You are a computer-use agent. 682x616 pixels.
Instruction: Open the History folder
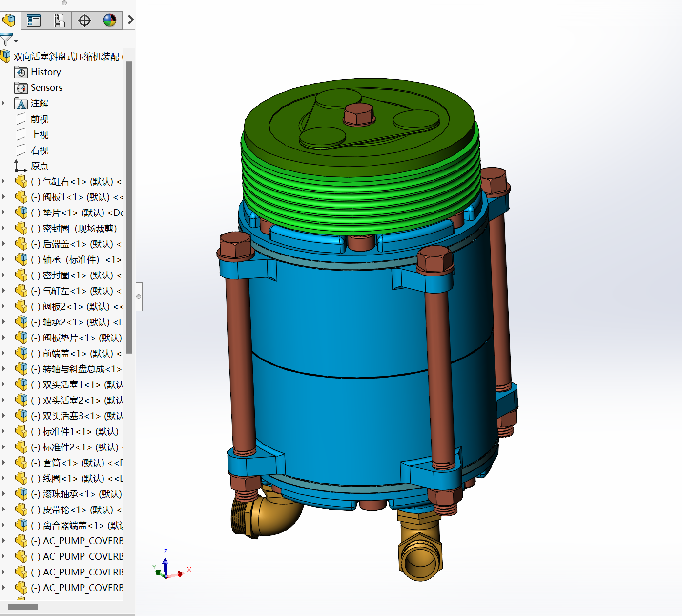pos(45,72)
